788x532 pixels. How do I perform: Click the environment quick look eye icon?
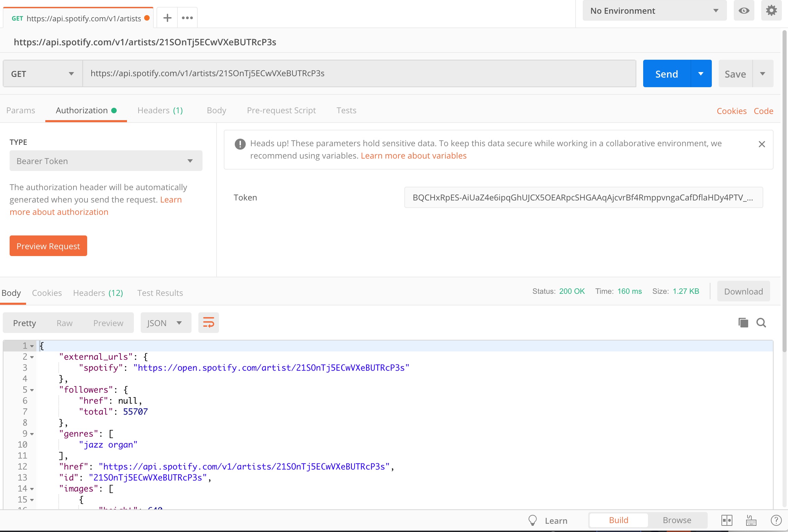pyautogui.click(x=744, y=11)
